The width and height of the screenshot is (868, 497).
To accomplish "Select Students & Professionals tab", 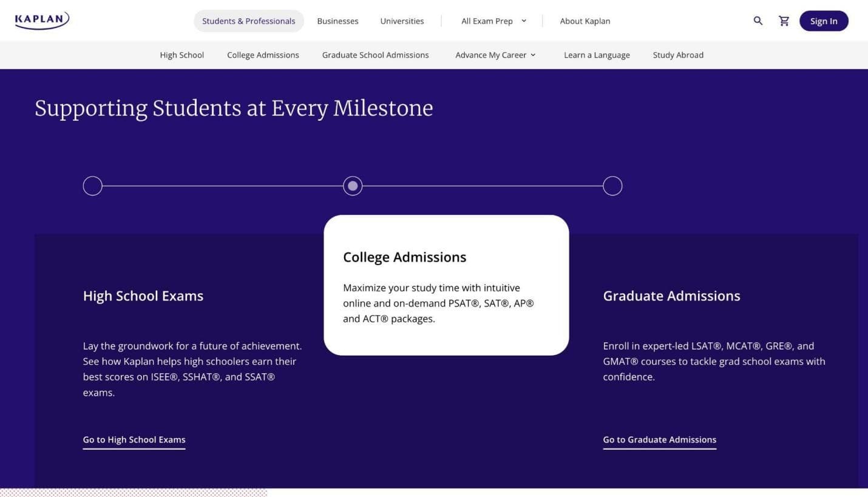I will pyautogui.click(x=249, y=21).
